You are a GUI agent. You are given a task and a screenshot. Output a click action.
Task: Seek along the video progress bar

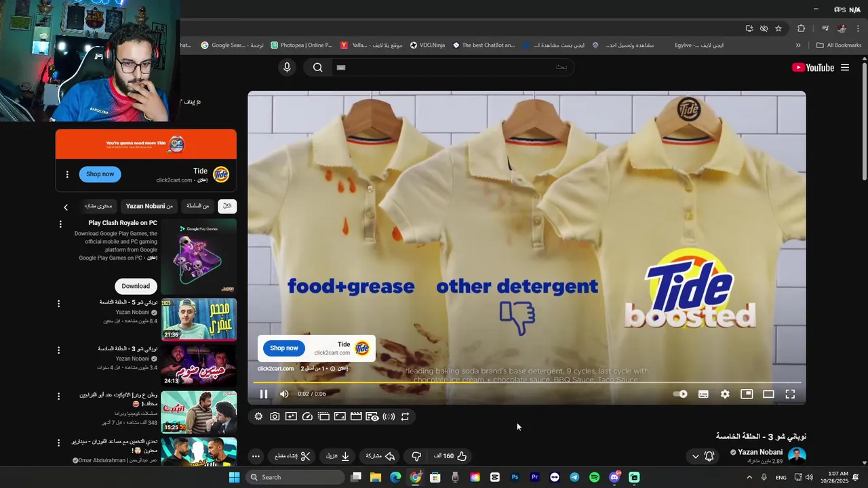point(527,382)
